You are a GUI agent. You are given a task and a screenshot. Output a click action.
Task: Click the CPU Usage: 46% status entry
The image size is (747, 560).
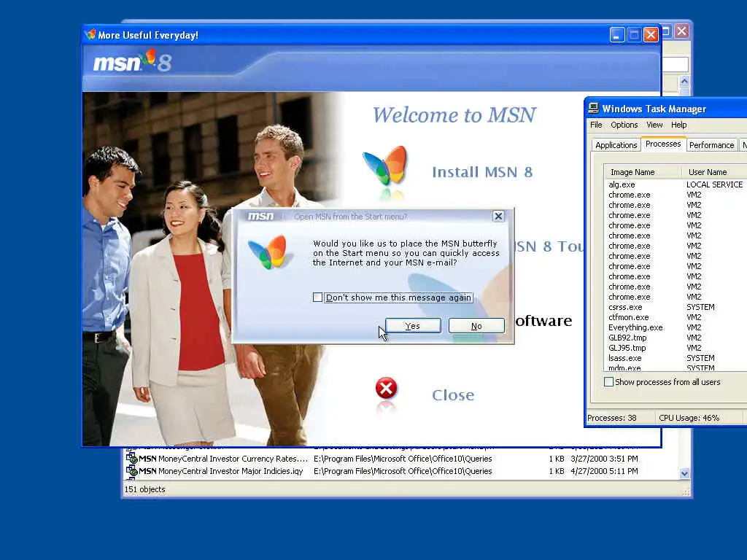(x=689, y=418)
